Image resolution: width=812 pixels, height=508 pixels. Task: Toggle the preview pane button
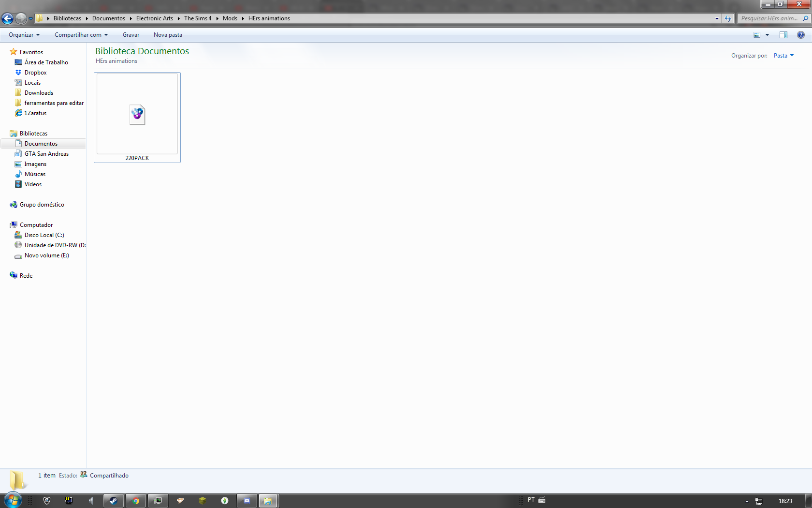783,35
